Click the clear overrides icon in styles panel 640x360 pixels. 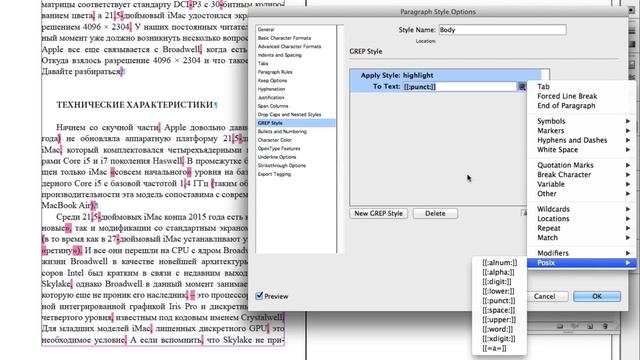coord(575,326)
